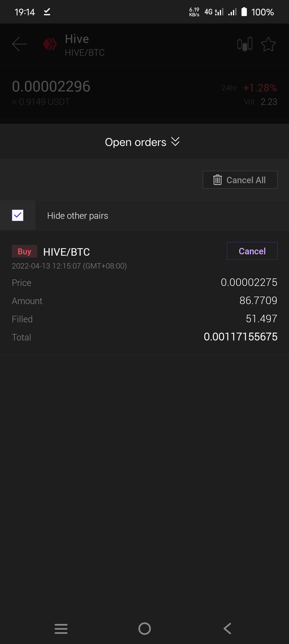Tap the Hide other pairs label
The height and width of the screenshot is (644, 289).
(x=78, y=216)
